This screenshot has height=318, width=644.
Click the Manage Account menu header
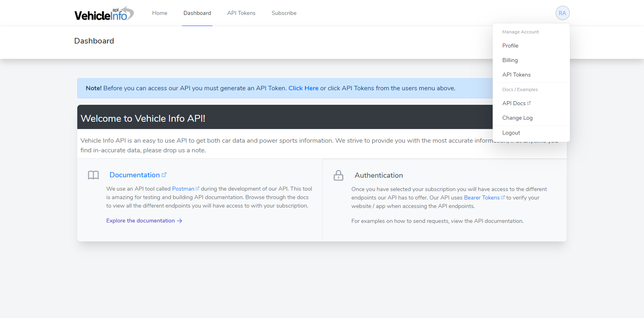(520, 32)
